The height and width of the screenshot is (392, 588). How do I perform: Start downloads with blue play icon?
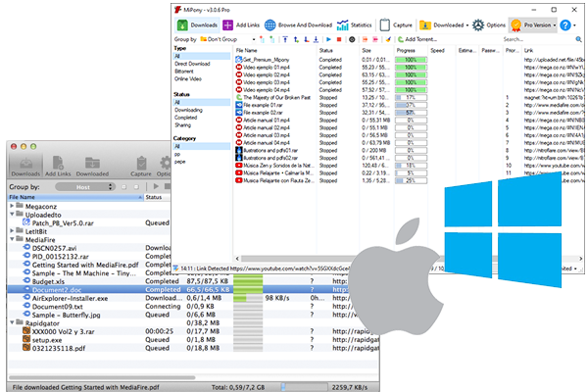coord(329,39)
